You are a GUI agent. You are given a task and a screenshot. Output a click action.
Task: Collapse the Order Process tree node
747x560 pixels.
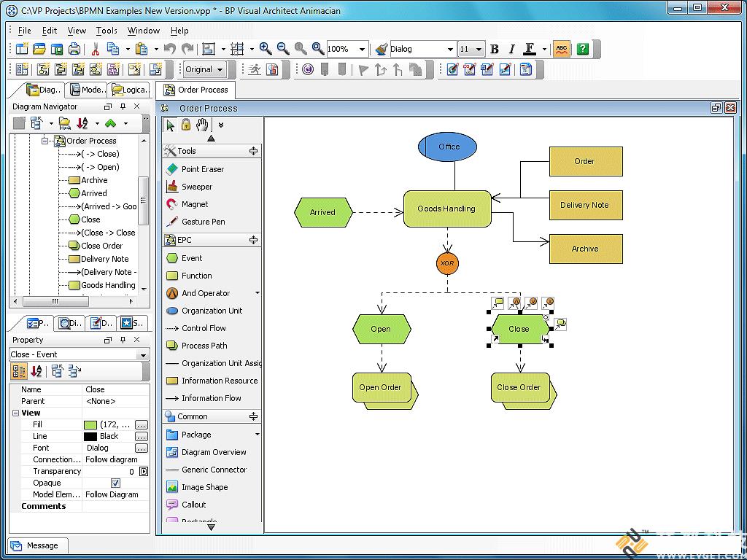tap(44, 141)
